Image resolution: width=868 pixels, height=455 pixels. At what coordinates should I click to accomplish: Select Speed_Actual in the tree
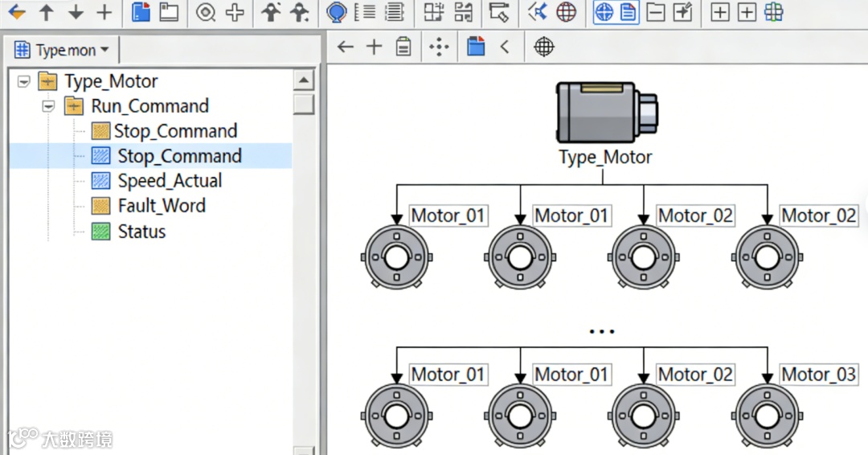pos(170,180)
